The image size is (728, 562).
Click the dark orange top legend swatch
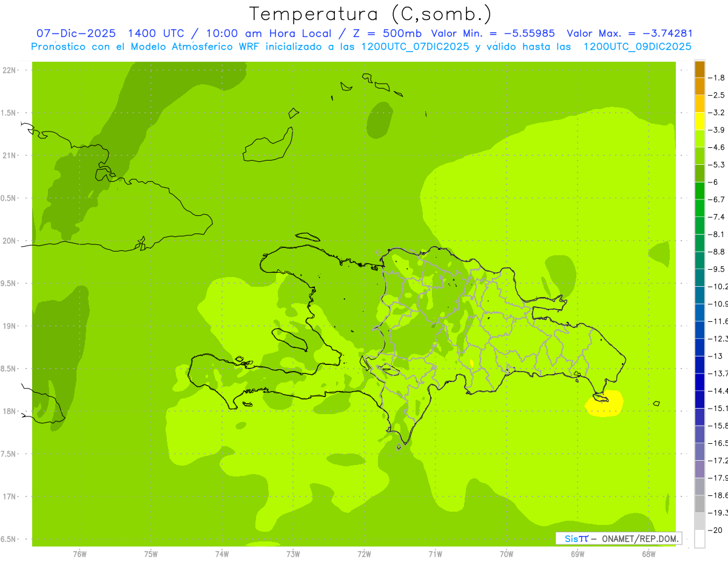coord(699,69)
